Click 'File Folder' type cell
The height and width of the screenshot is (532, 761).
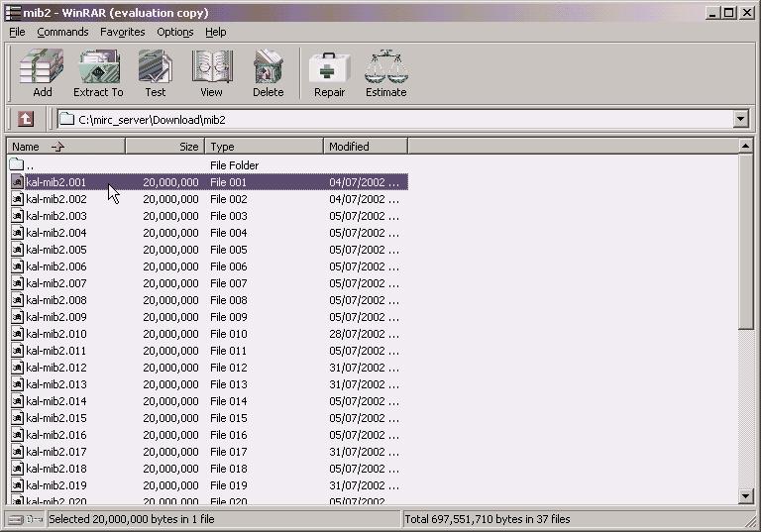click(235, 165)
